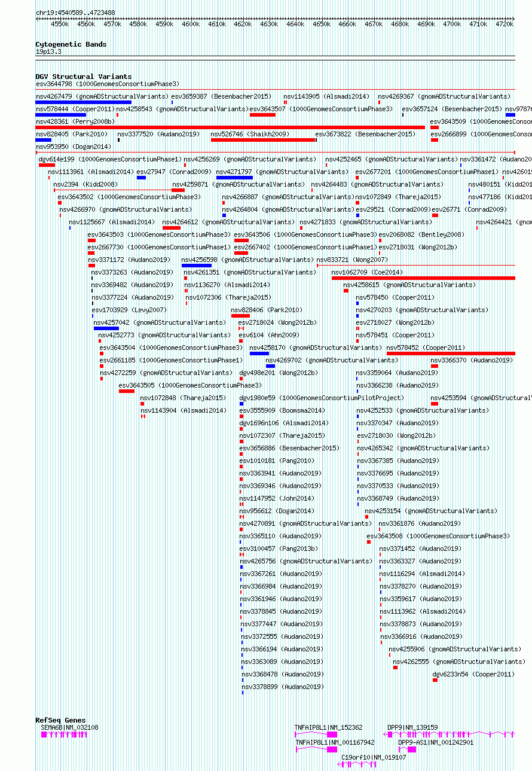The image size is (532, 771).
Task: Open variant nsv828405 (Park2010)
Action: point(72,134)
